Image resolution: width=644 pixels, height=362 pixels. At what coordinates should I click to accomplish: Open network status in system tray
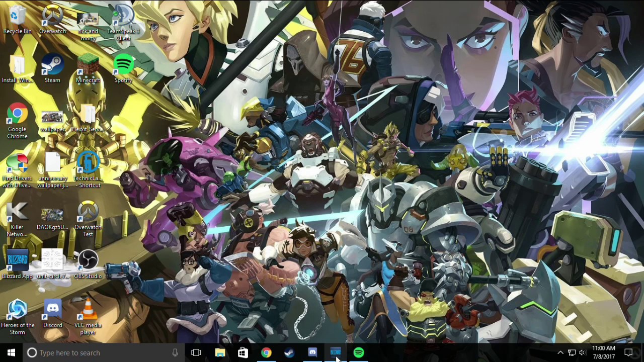(x=572, y=352)
